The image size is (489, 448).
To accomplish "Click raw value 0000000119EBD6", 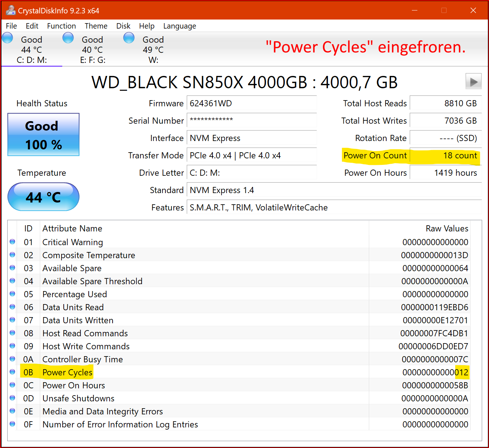I will pyautogui.click(x=434, y=307).
